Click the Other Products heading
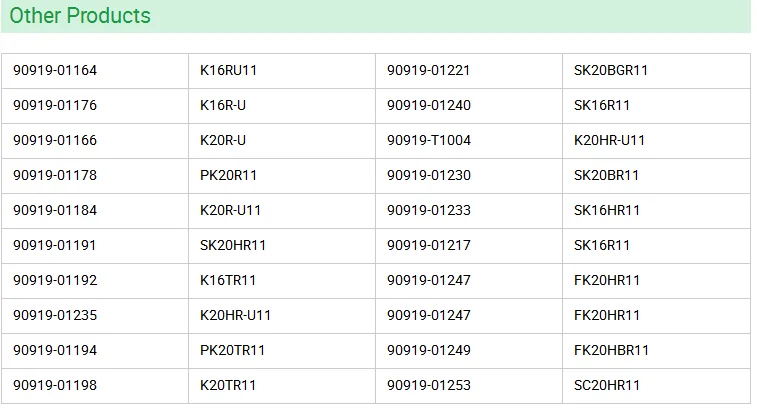This screenshot has height=408, width=757. pos(80,16)
